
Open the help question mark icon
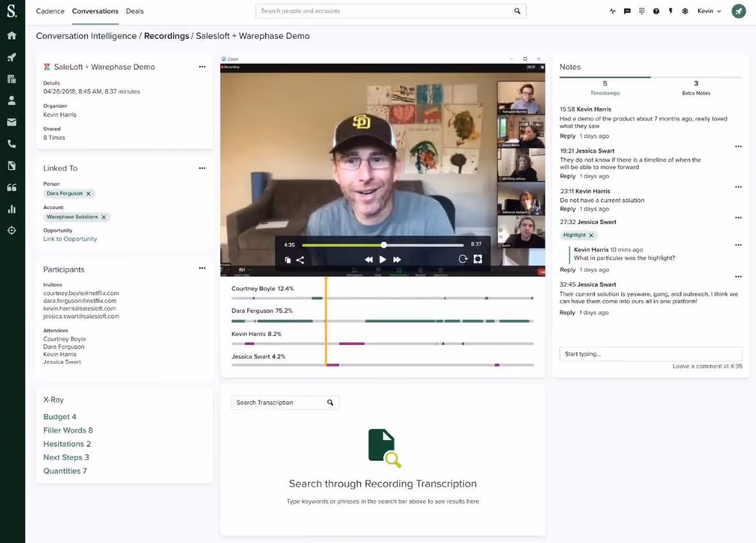(656, 11)
